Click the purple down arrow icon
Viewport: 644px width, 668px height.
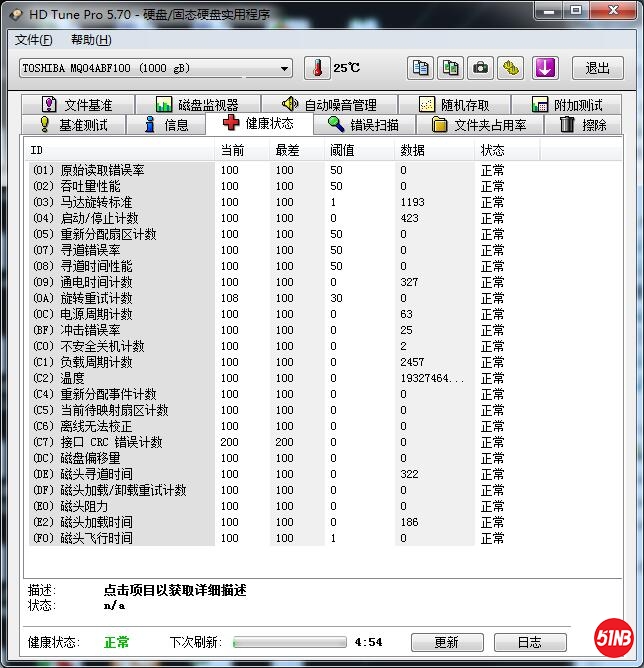[x=544, y=68]
